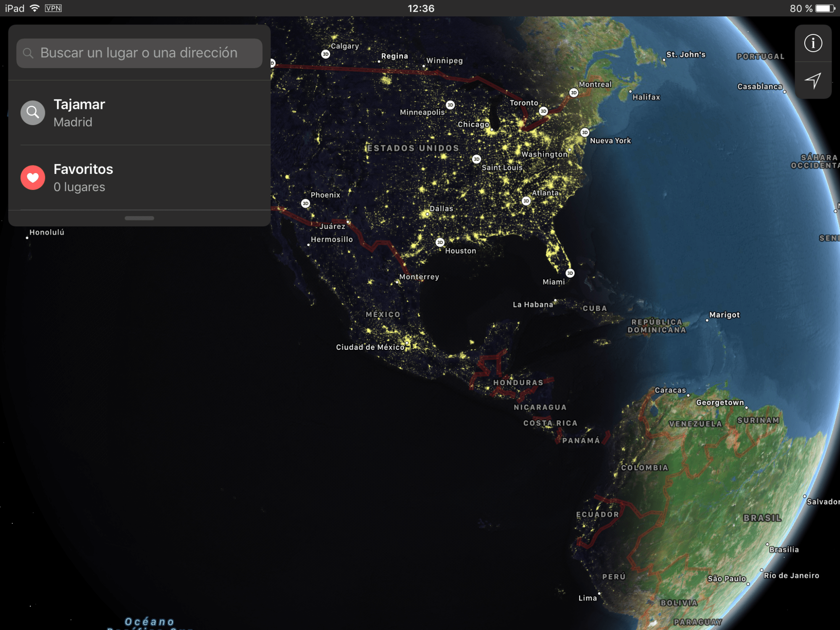Tap the search panel's grabber handle
This screenshot has height=630, width=840.
139,218
